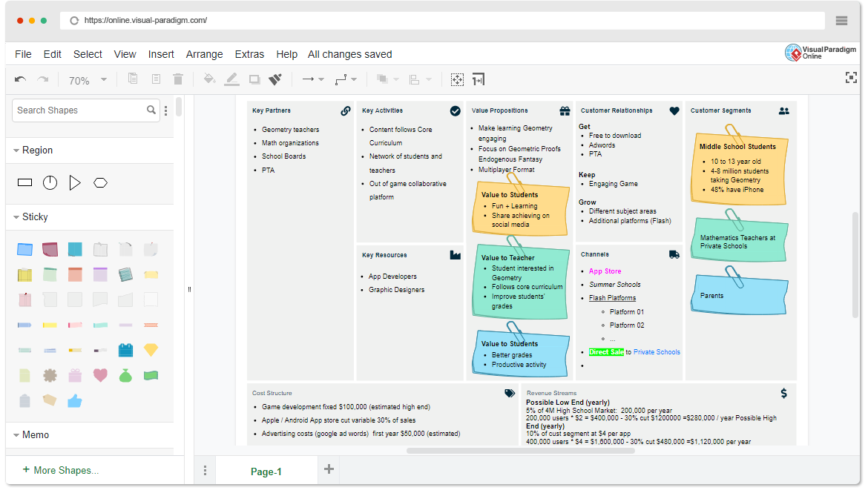Pick the yellow diamond sticky shape

pos(151,350)
